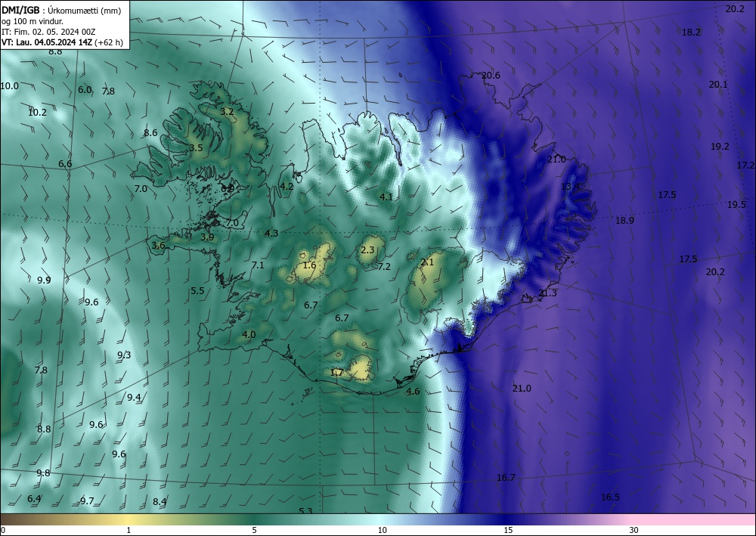Click the 6.4 value on the map
Screen dimensions: 756x536
(x=34, y=498)
